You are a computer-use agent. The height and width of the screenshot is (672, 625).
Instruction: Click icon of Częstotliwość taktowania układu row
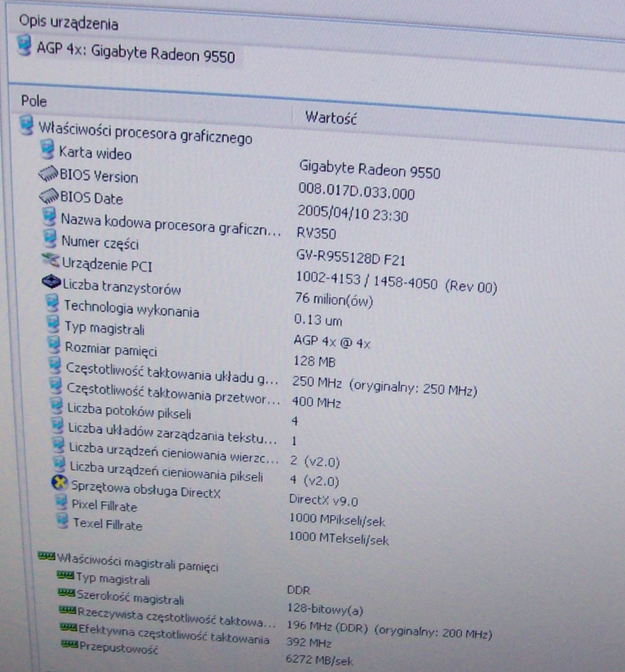(x=55, y=365)
